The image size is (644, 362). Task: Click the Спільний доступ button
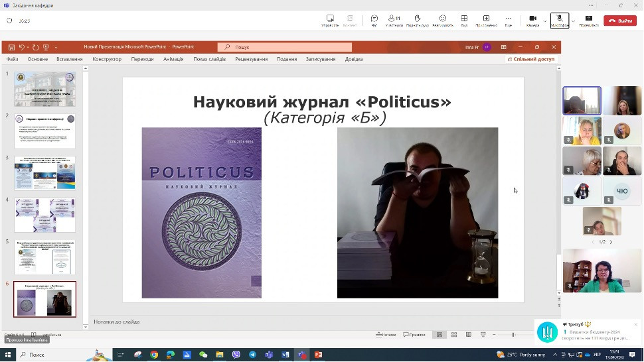click(530, 59)
